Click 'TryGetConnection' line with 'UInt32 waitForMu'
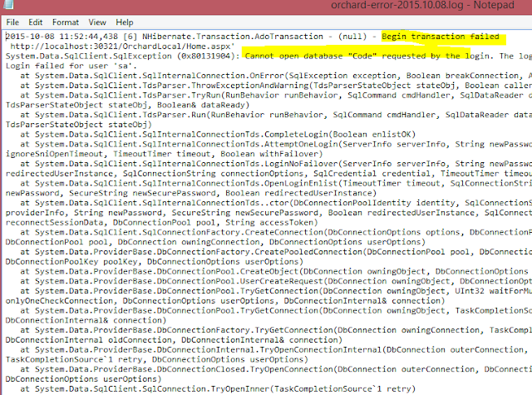Screen dimensions: 532x395 (x=276, y=291)
